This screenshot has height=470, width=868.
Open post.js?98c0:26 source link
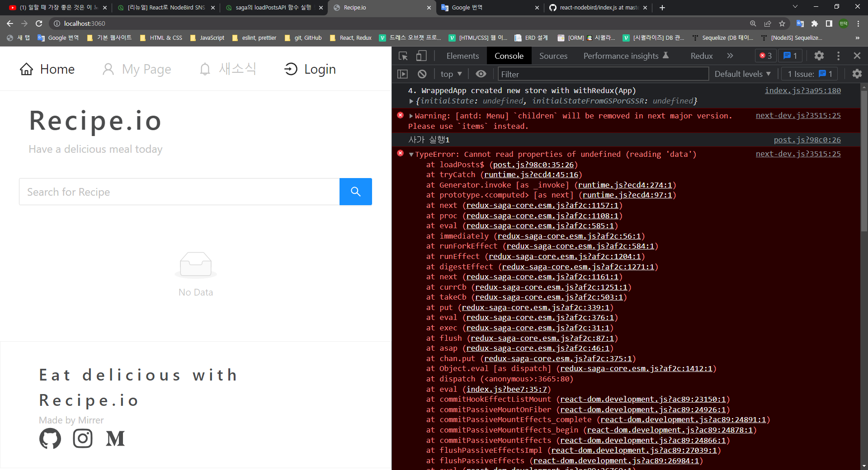pos(807,140)
